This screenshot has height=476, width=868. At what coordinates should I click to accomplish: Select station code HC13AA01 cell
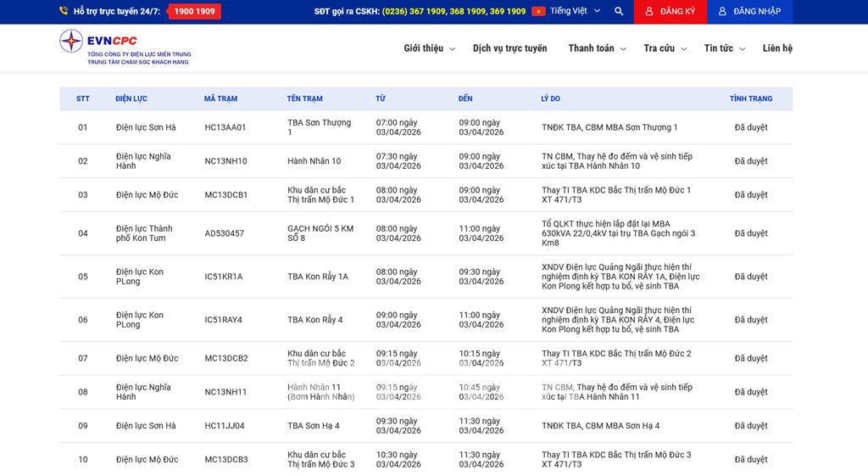click(225, 127)
